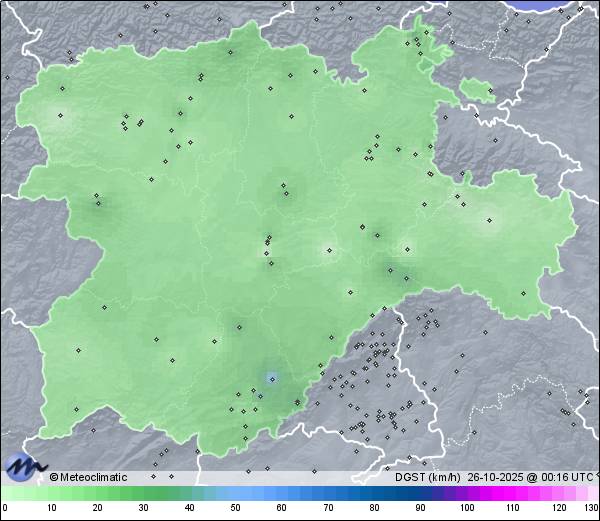Viewport: 600px width, 521px height.
Task: Select the 20 km/h green scale value
Action: pyautogui.click(x=97, y=508)
